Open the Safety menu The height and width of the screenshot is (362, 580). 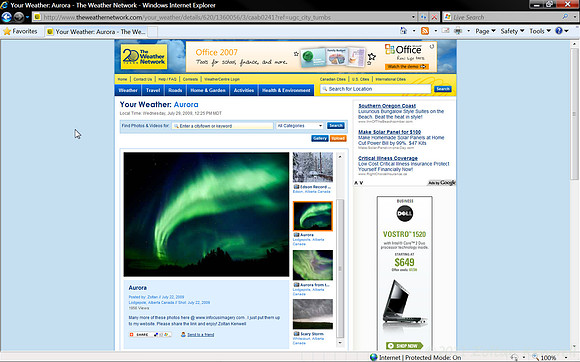tap(512, 31)
